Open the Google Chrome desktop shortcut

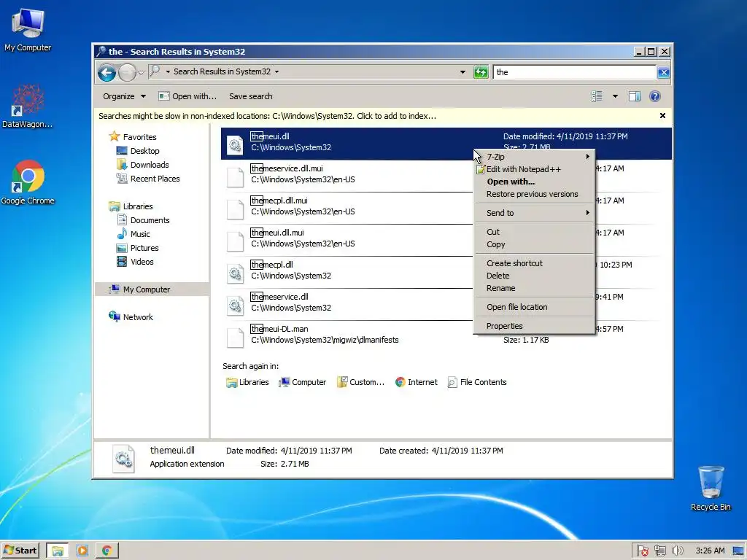click(x=28, y=182)
